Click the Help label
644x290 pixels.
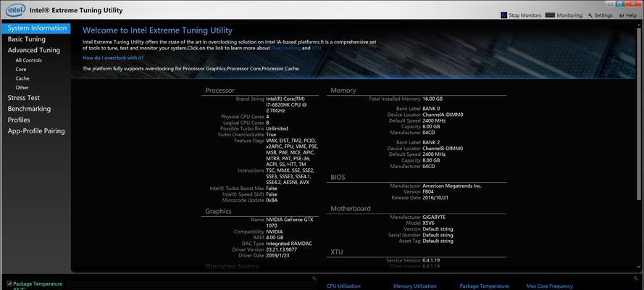(631, 16)
